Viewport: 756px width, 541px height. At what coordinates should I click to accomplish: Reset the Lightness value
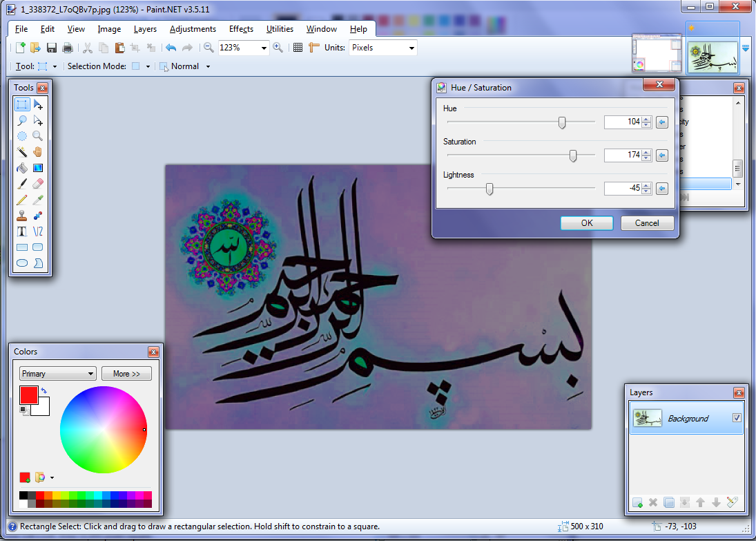pos(662,189)
